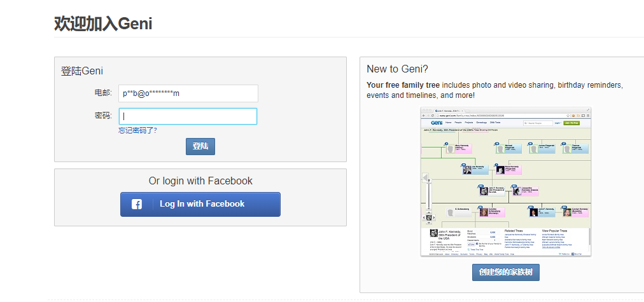Click the left pan arrow in tree preview
Screen dimensions: 644x302
426,177
